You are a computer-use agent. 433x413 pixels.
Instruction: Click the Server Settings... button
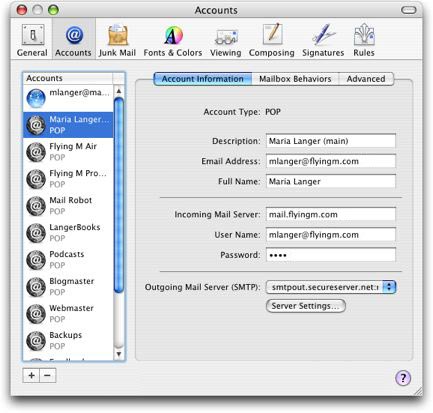coord(305,306)
